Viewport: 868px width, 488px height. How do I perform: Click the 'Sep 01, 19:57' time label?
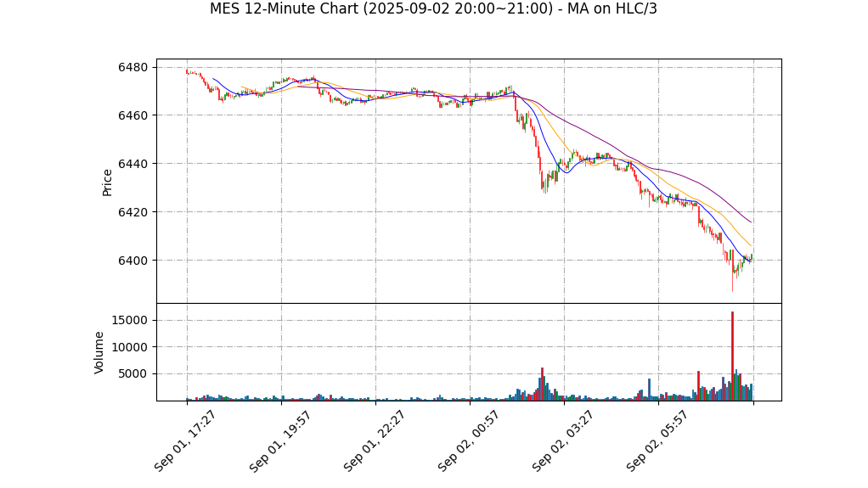[279, 440]
